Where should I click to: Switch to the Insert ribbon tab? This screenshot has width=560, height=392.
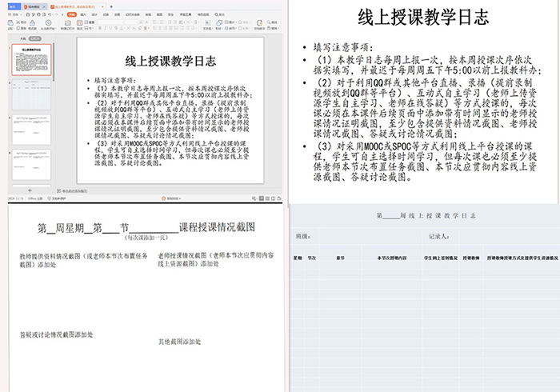pos(85,14)
